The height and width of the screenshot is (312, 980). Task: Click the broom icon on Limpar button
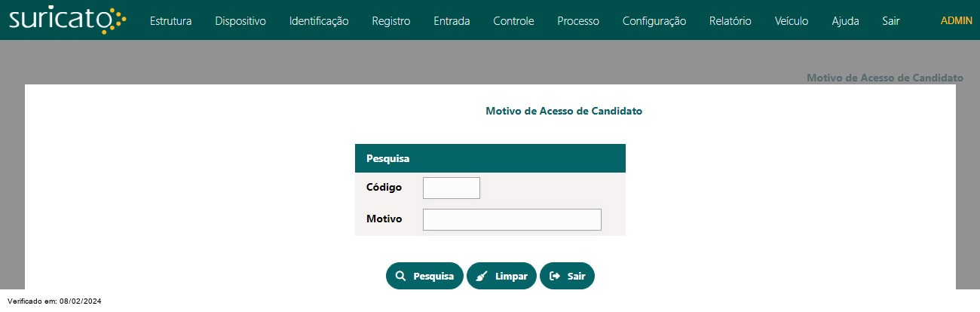pyautogui.click(x=482, y=276)
